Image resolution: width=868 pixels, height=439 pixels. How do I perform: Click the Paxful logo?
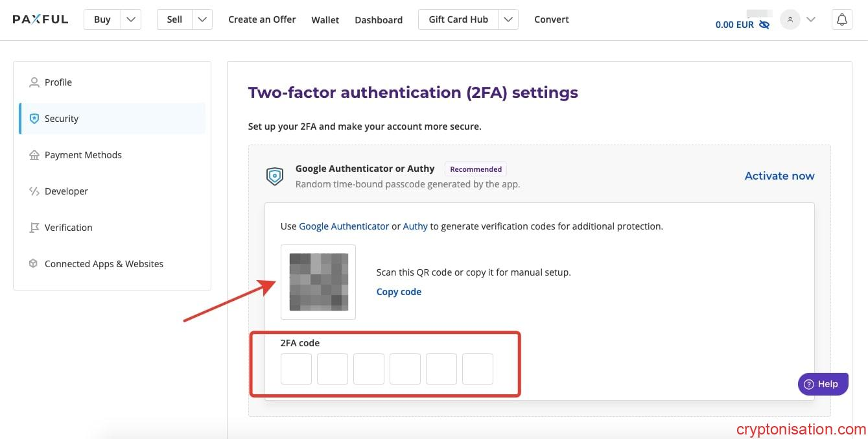coord(40,19)
